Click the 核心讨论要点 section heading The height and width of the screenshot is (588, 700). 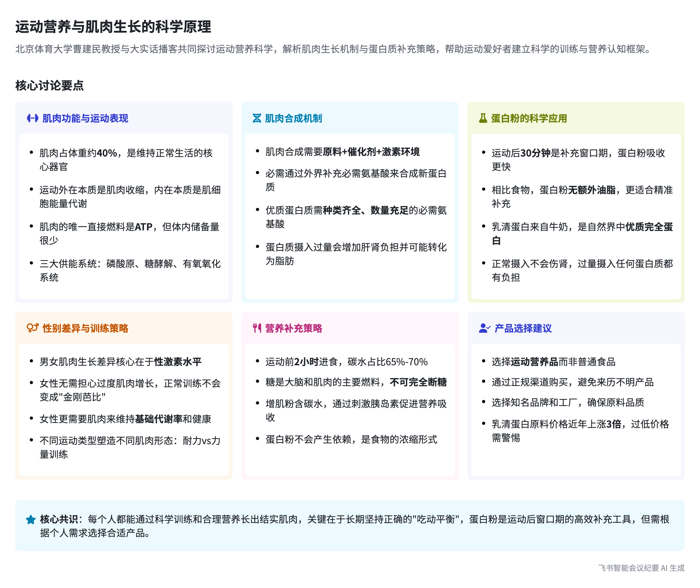click(49, 85)
